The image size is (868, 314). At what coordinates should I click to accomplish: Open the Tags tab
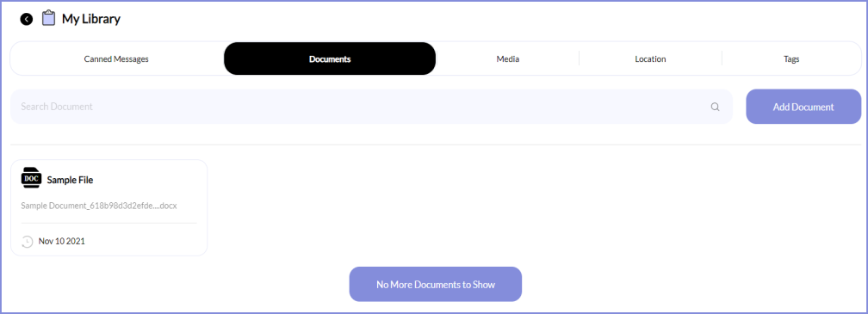pyautogui.click(x=791, y=58)
